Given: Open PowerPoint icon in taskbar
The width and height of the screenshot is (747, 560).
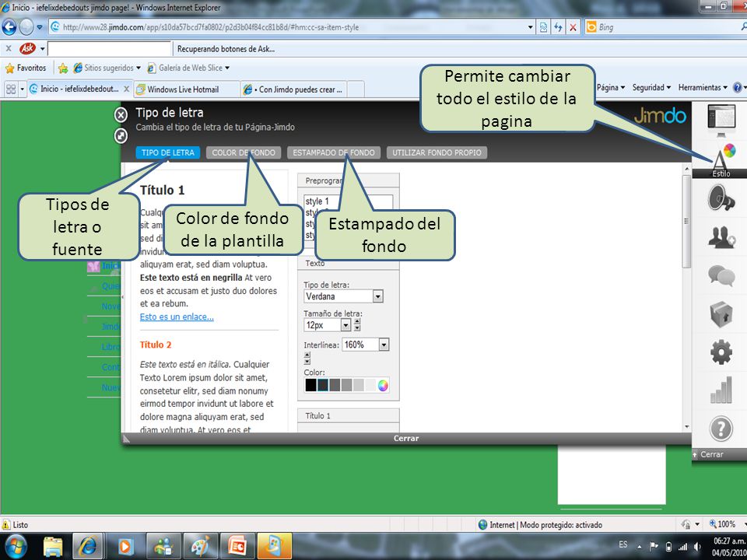Looking at the screenshot, I should pos(237,547).
